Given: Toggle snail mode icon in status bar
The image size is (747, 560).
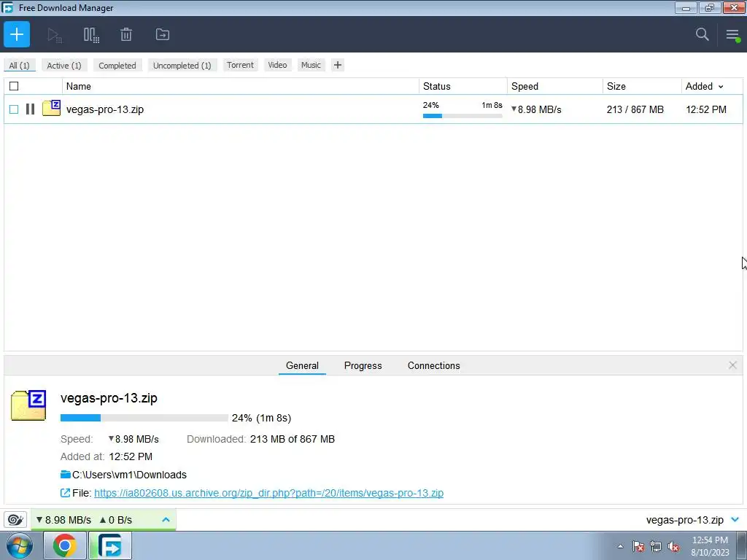Looking at the screenshot, I should tap(15, 519).
